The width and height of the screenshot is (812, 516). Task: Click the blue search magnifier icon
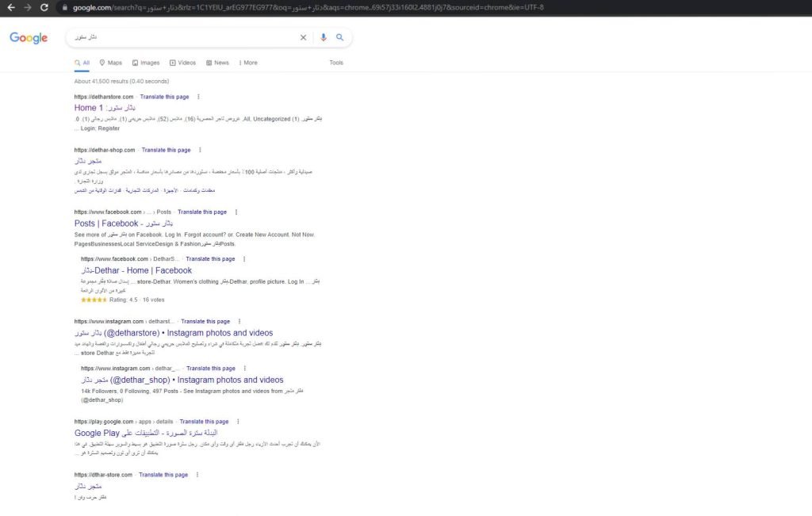click(x=339, y=37)
